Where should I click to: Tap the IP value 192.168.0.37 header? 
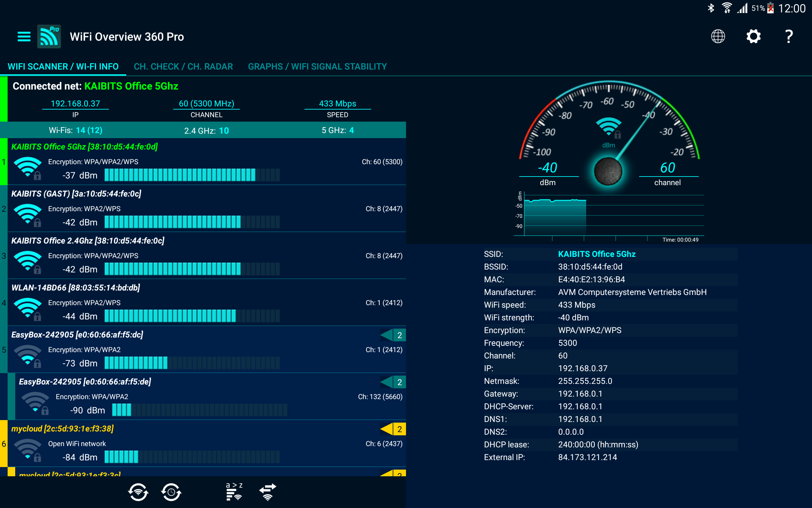(x=75, y=104)
